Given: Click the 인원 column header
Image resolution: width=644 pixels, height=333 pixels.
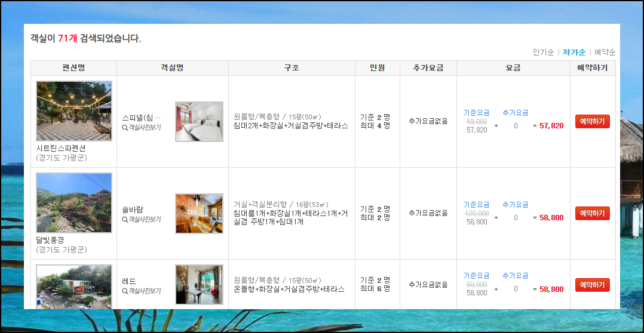Looking at the screenshot, I should [378, 68].
